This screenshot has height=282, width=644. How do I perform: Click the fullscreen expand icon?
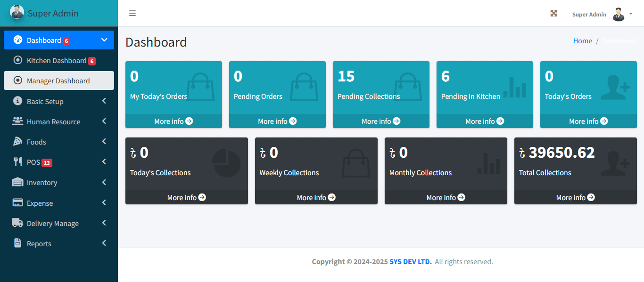554,13
